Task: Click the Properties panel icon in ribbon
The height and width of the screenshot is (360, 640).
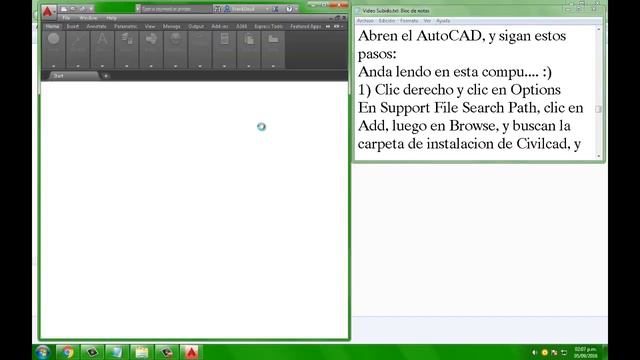Action: (176, 39)
